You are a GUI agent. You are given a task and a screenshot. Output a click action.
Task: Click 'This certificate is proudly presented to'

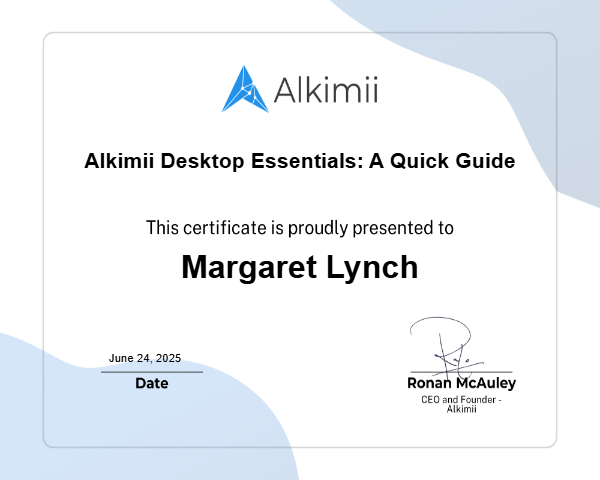pos(300,228)
